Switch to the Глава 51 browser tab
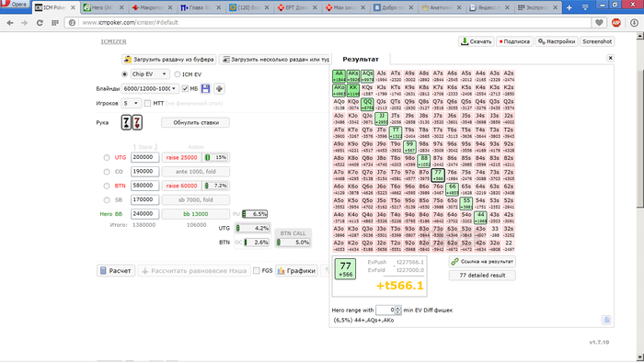The height and width of the screenshot is (362, 644). point(200,7)
